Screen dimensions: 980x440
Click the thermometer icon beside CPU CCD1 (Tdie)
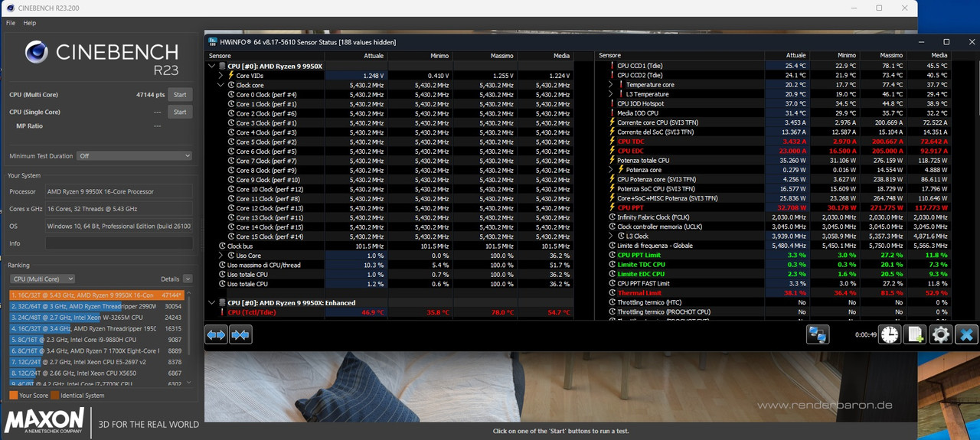[x=612, y=66]
